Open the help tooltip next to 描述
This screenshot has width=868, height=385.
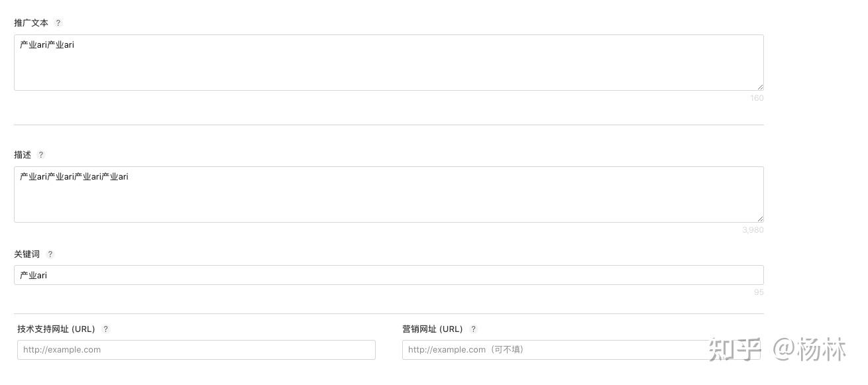pyautogui.click(x=41, y=154)
